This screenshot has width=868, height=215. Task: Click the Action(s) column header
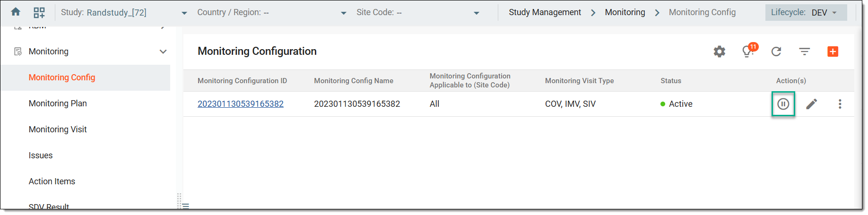[790, 81]
